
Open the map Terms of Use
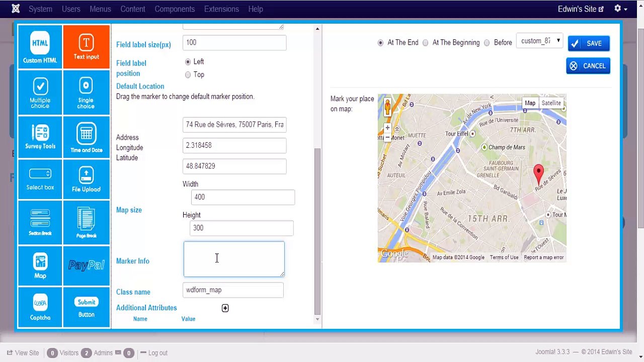(x=504, y=257)
